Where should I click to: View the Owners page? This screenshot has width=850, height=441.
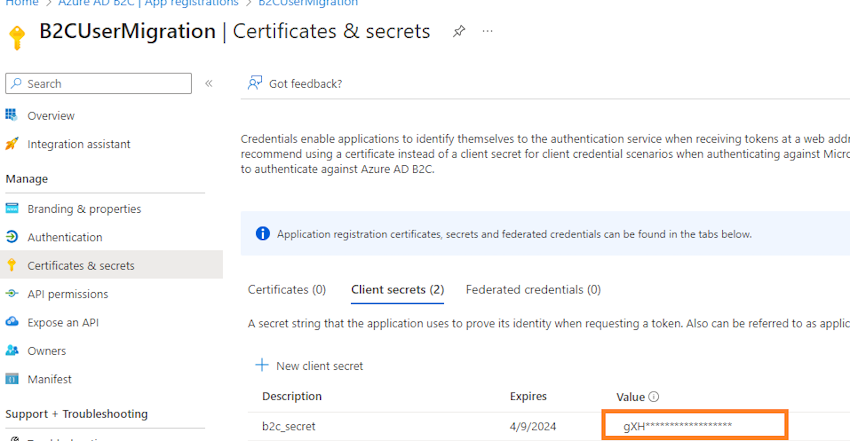click(x=47, y=351)
